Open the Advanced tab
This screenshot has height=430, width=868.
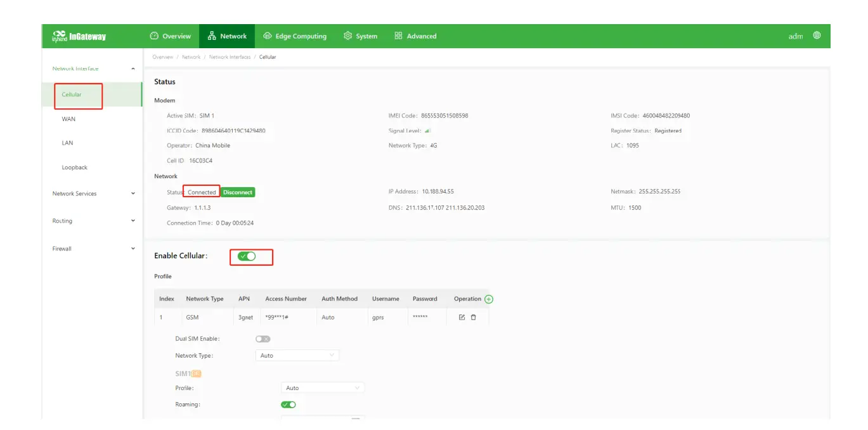(415, 36)
